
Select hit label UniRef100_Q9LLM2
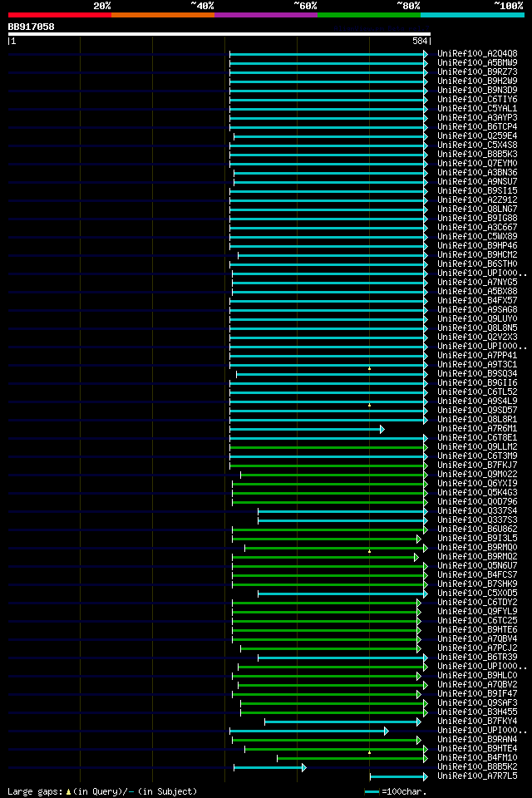point(477,447)
